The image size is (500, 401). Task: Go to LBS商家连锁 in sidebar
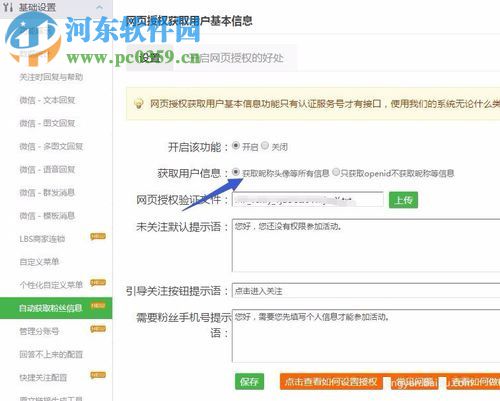(42, 239)
